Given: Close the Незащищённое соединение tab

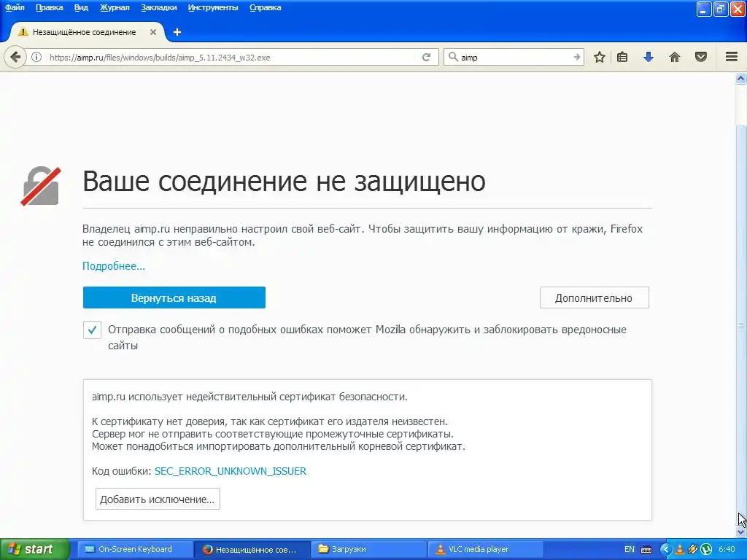Looking at the screenshot, I should (153, 32).
